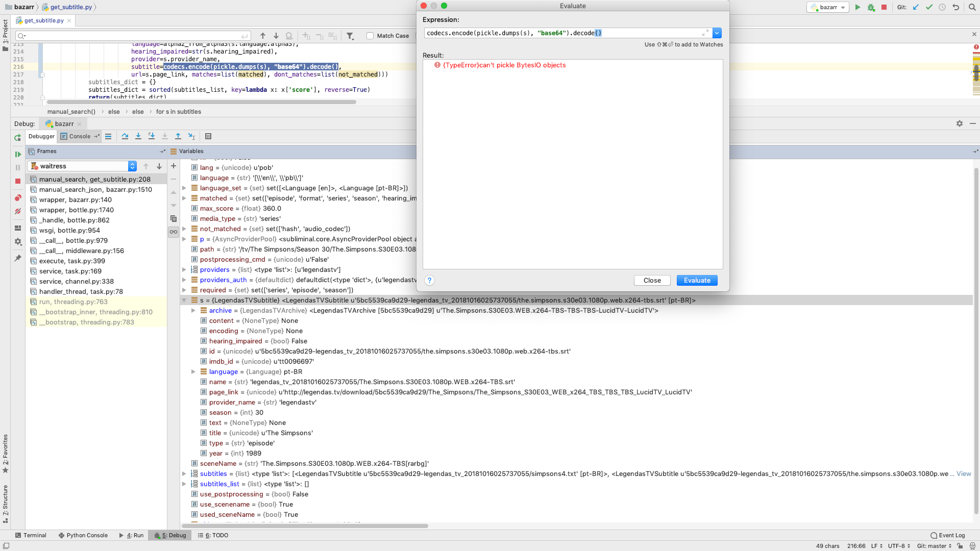Image resolution: width=980 pixels, height=551 pixels.
Task: Click Step Into in debugger toolbar
Action: 138,136
